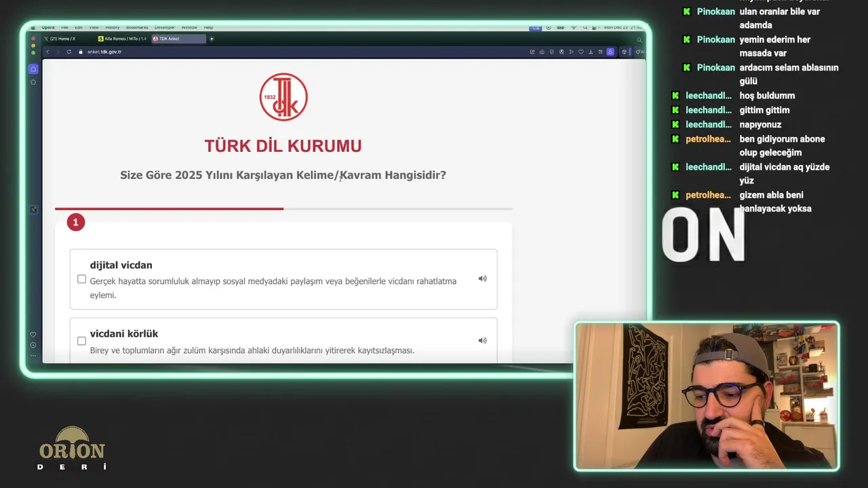Screen dimensions: 868x488
Task: Open the Window menu
Action: pyautogui.click(x=189, y=27)
